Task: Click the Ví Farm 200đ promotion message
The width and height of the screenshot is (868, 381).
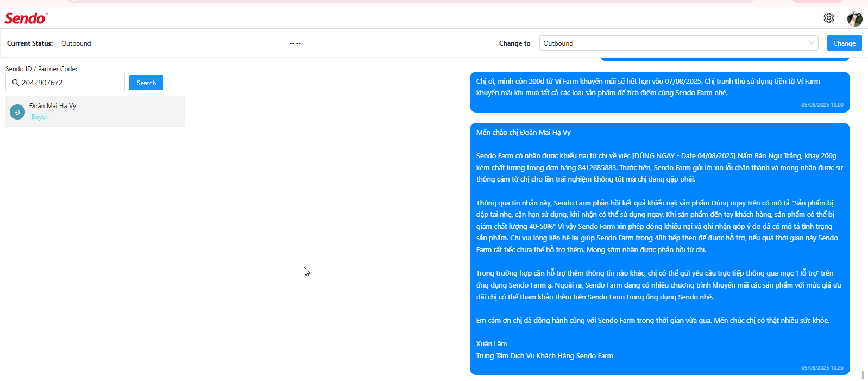Action: tap(659, 92)
